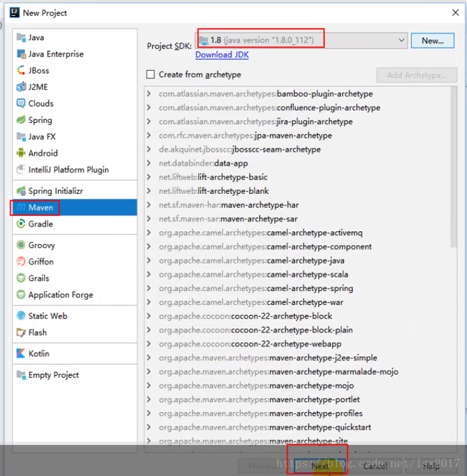Expand maven-archetype-quickstart entry
The image size is (467, 476).
pos(149,427)
